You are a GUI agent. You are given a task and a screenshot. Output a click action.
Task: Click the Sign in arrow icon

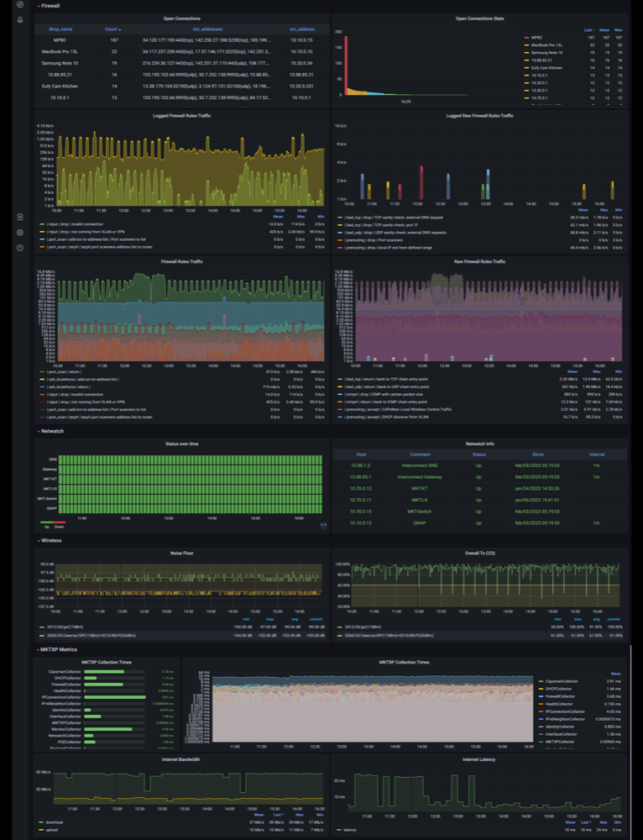(20, 217)
